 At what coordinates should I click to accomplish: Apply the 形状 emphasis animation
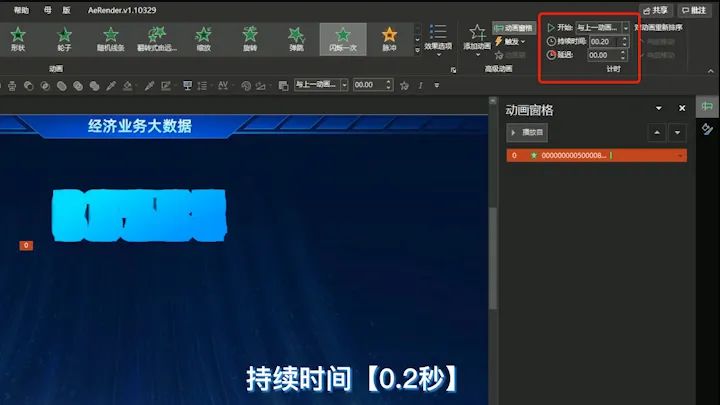[18, 39]
